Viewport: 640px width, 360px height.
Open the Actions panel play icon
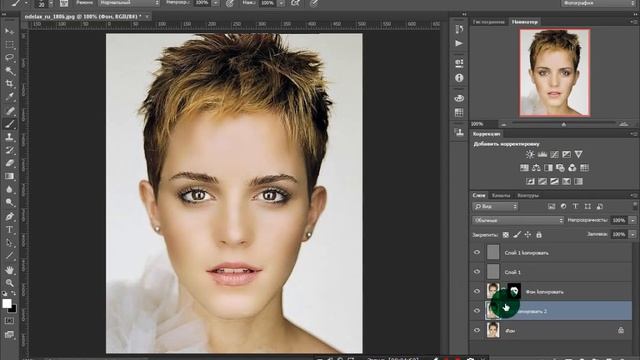point(459,43)
